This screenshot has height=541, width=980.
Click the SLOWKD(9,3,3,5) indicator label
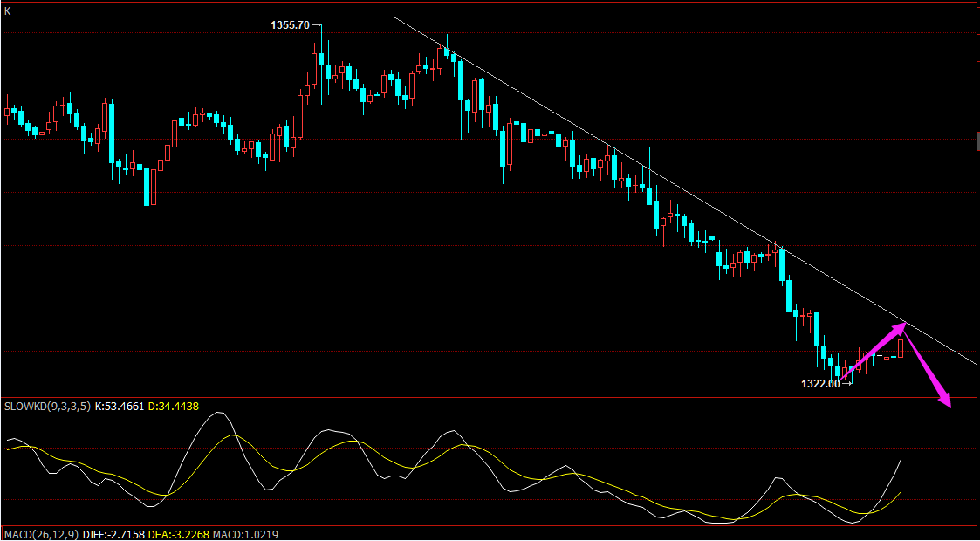point(47,406)
